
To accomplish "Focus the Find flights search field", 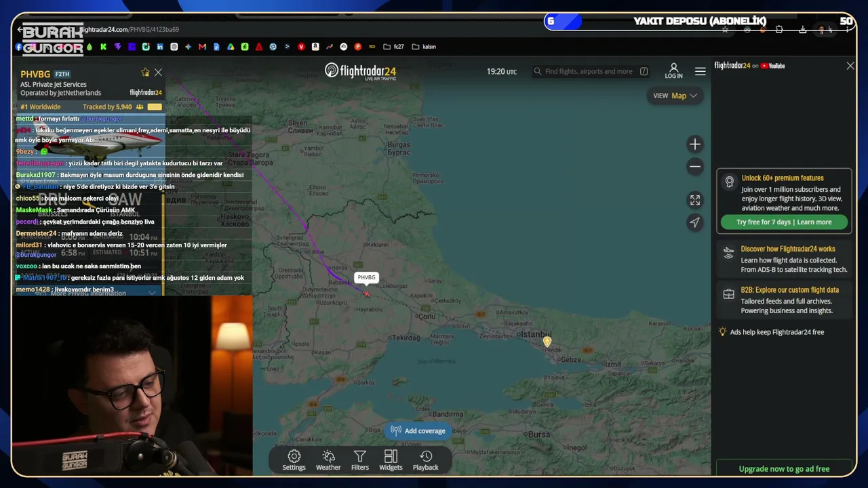I will coord(591,71).
